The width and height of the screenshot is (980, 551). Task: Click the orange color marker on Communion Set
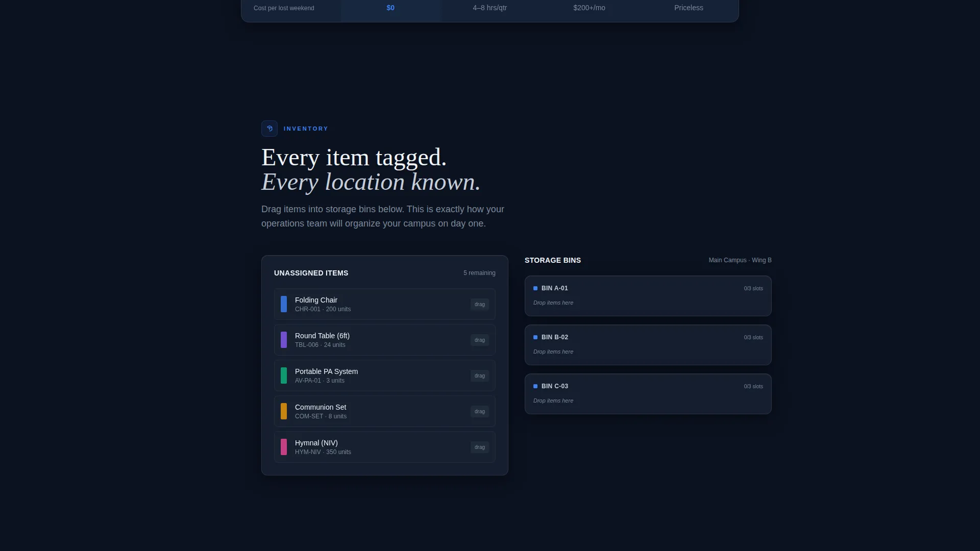tap(284, 411)
